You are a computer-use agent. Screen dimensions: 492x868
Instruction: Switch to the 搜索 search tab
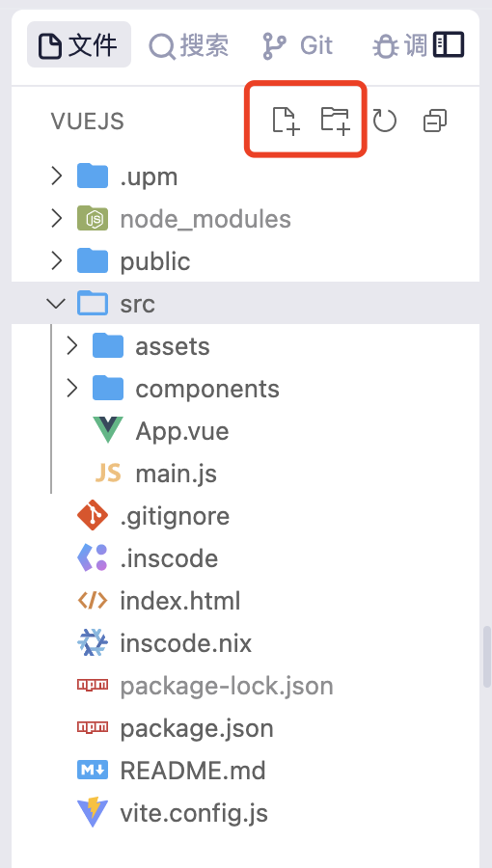click(x=189, y=44)
